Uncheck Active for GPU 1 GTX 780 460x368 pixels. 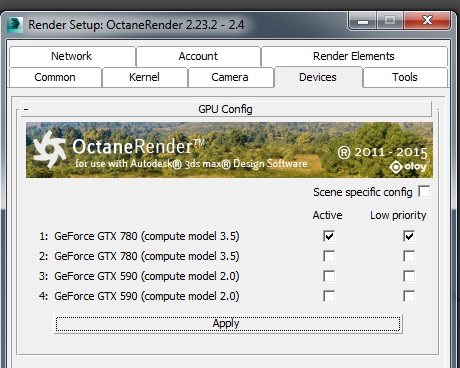tap(329, 236)
